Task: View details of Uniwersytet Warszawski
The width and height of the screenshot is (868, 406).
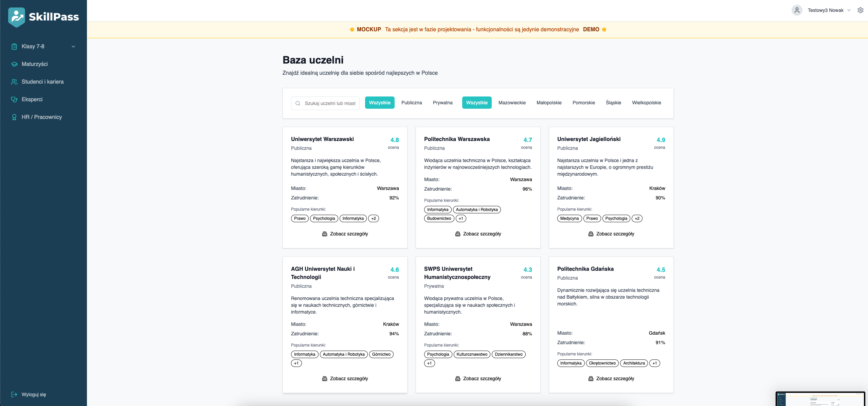Action: [345, 234]
